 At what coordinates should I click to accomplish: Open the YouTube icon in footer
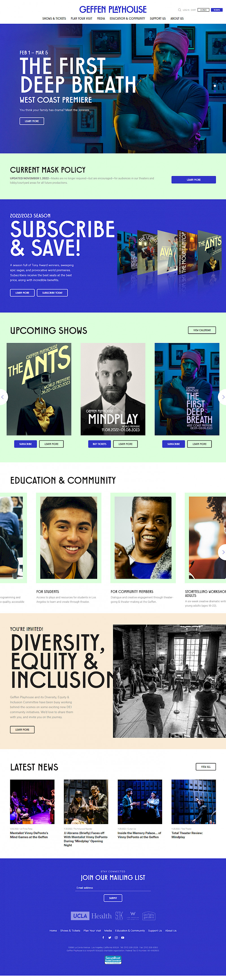pyautogui.click(x=123, y=937)
